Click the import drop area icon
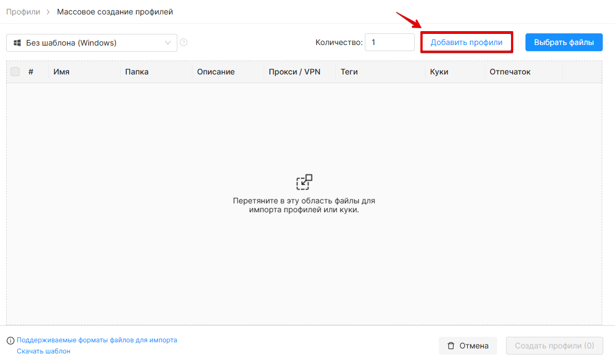This screenshot has height=364, width=615. (x=304, y=182)
